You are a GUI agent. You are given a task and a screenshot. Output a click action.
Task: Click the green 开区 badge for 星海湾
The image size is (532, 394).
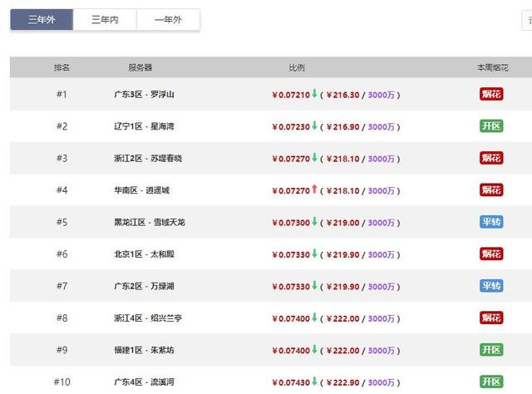coord(491,126)
